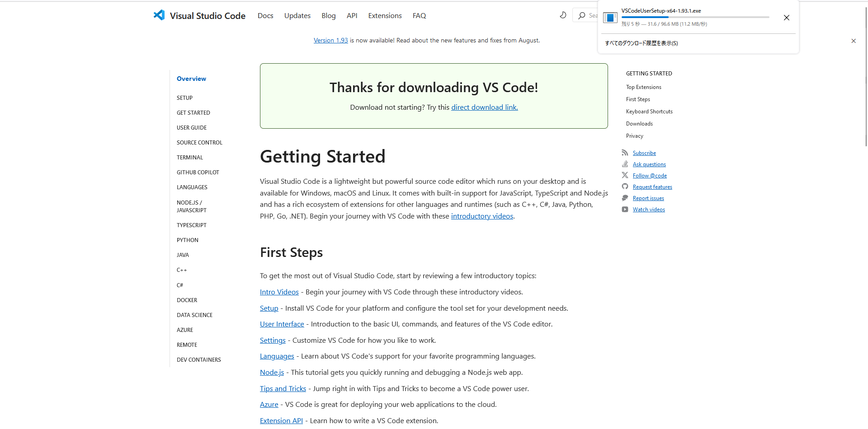The image size is (868, 429).
Task: Open the Node.js tutorial link
Action: (x=272, y=372)
